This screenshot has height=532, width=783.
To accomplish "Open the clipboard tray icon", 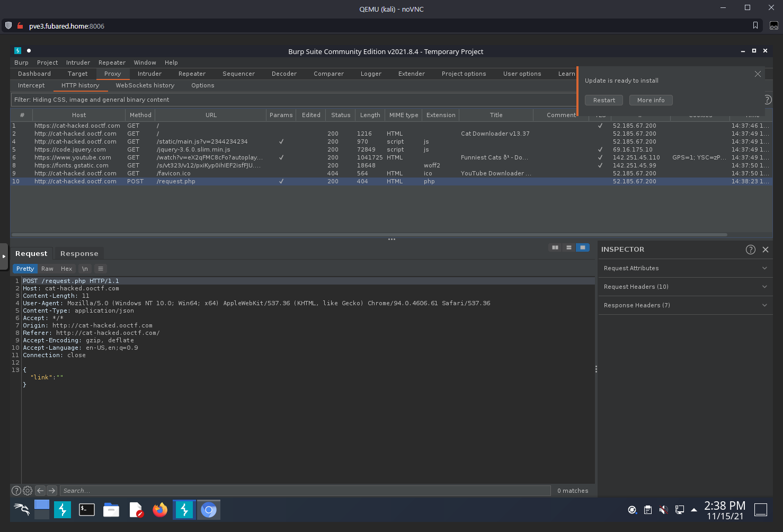I will tap(648, 510).
